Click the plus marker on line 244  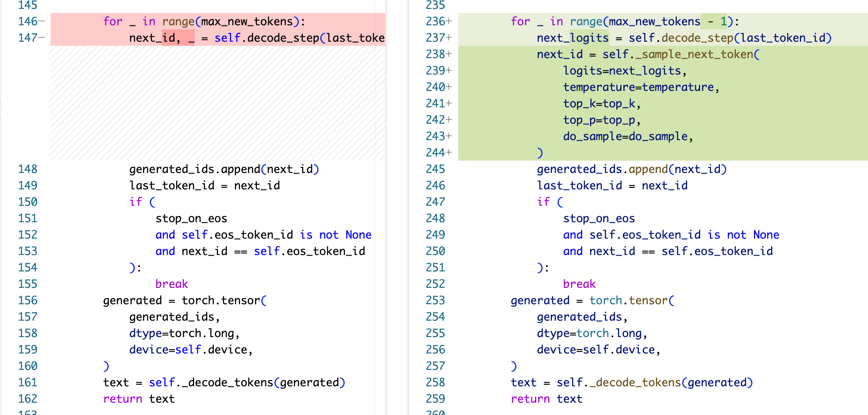coord(449,152)
